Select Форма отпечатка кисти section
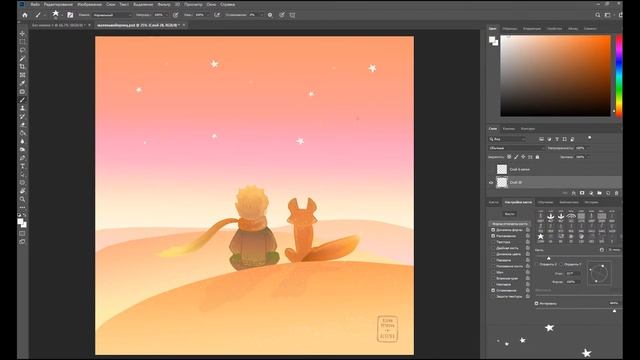Viewport: 640px width, 360px height. click(510, 224)
